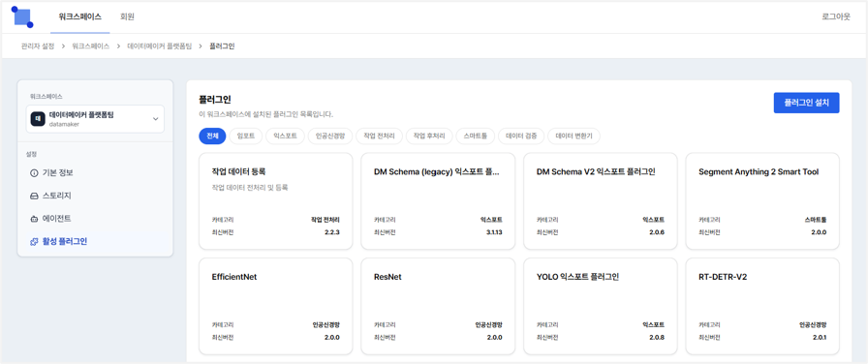Viewport: 868px width, 364px height.
Task: Select the 전체 filter chip
Action: pos(212,136)
